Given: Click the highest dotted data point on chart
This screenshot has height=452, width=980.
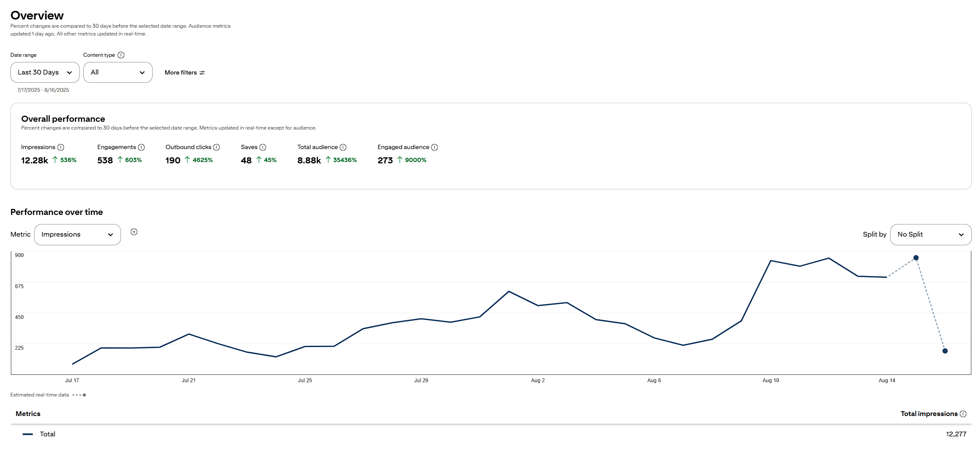Looking at the screenshot, I should (916, 258).
